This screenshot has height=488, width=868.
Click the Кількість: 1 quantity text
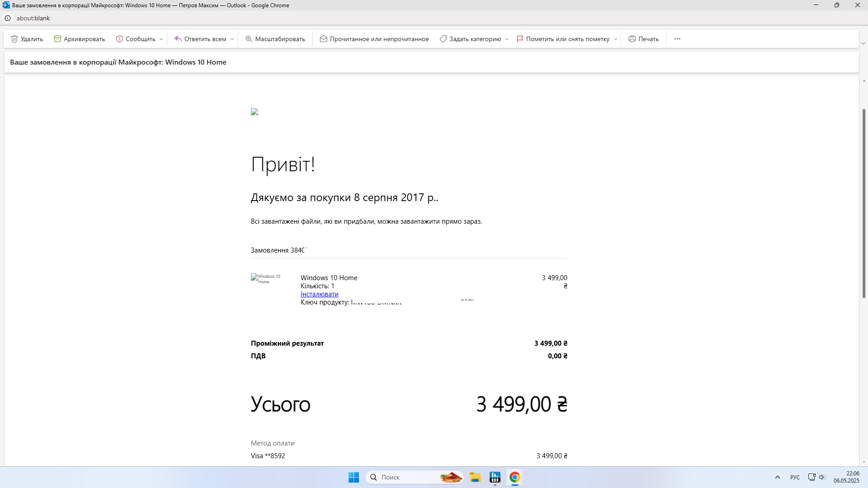[317, 286]
